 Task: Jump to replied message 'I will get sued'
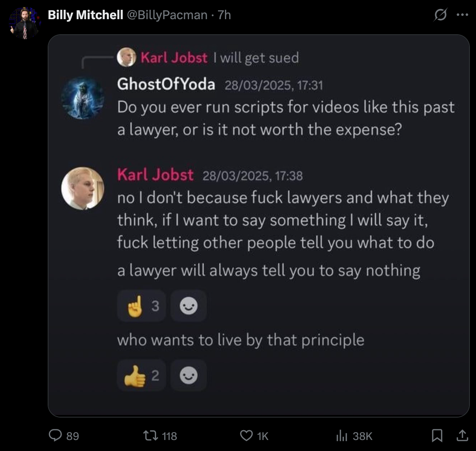coord(259,57)
